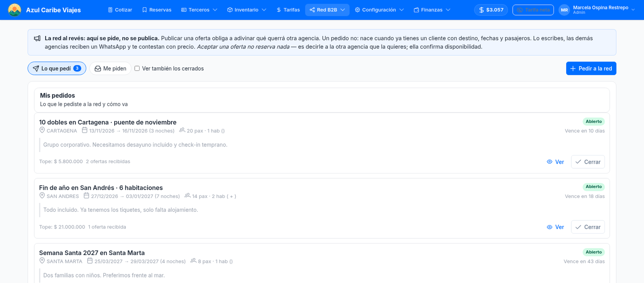Click the eye icon on the San Andrés request
644x283 pixels.
tap(550, 227)
